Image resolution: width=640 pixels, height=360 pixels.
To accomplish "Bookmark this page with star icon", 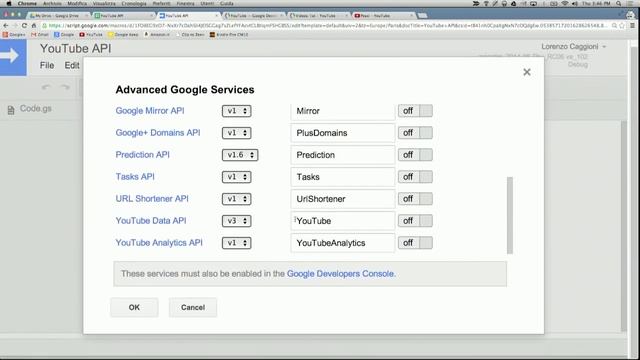I will pos(622,25).
